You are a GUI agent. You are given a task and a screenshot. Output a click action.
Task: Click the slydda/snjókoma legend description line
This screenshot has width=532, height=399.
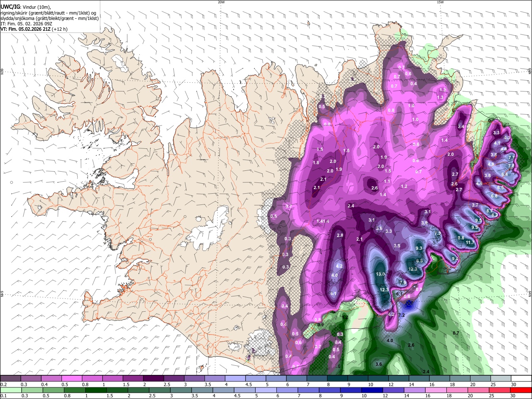(49, 18)
